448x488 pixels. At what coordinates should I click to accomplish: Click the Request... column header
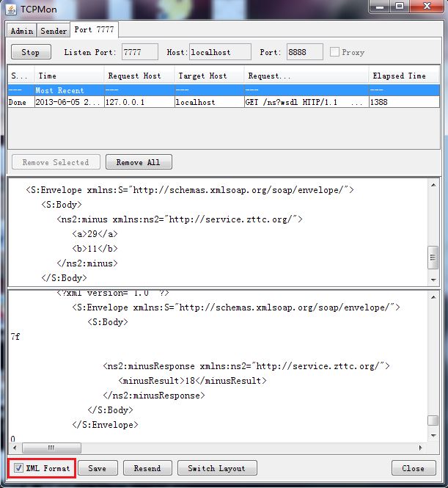(306, 76)
